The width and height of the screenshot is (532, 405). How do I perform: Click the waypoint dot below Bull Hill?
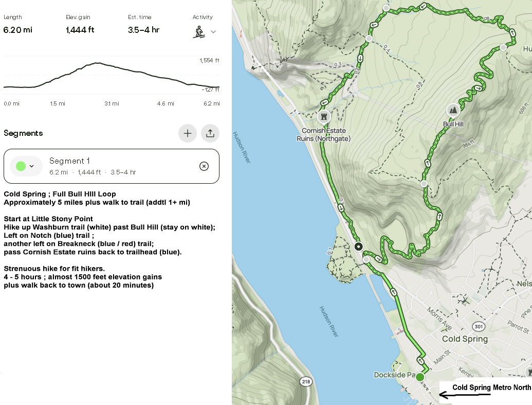pos(424,183)
